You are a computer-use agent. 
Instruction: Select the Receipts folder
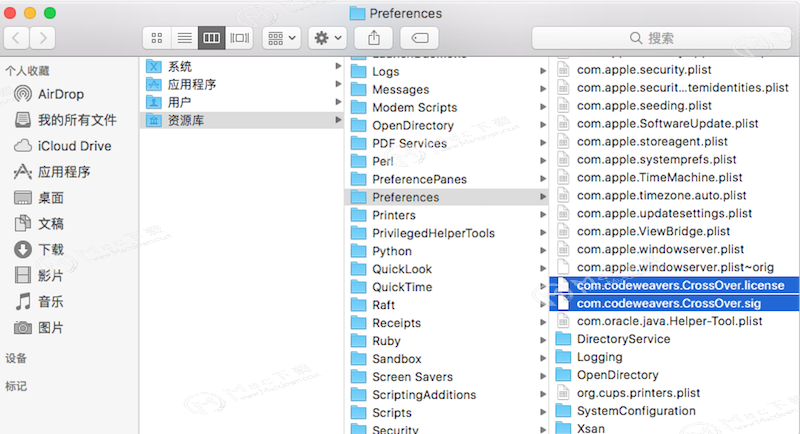(448, 323)
